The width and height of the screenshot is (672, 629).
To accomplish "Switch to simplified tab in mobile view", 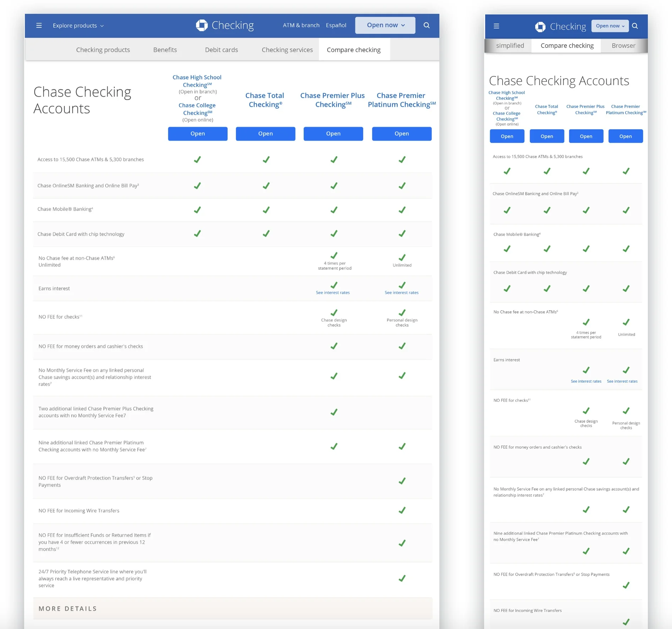I will pos(510,46).
